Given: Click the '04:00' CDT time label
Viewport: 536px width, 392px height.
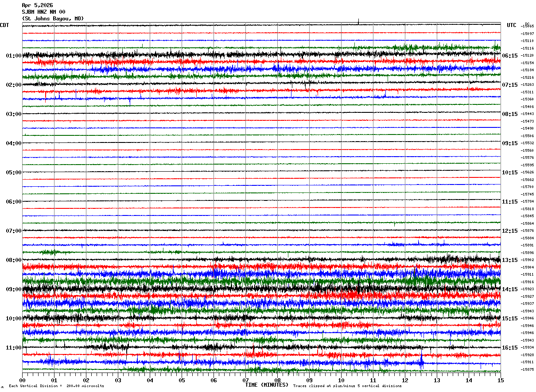Looking at the screenshot, I should click(14, 143).
